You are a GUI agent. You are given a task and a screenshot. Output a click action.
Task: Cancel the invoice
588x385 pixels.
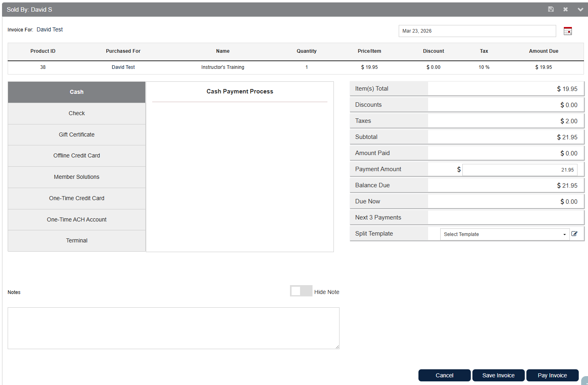(x=444, y=375)
